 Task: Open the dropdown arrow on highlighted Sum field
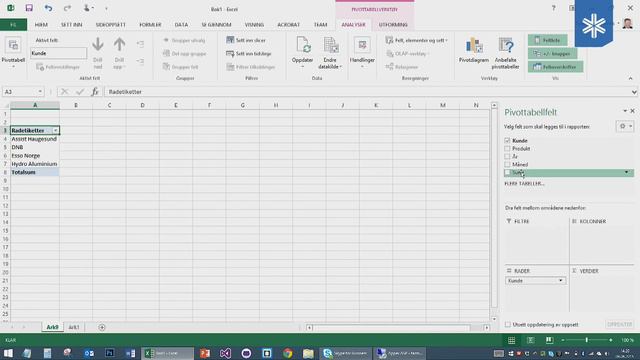coord(627,173)
